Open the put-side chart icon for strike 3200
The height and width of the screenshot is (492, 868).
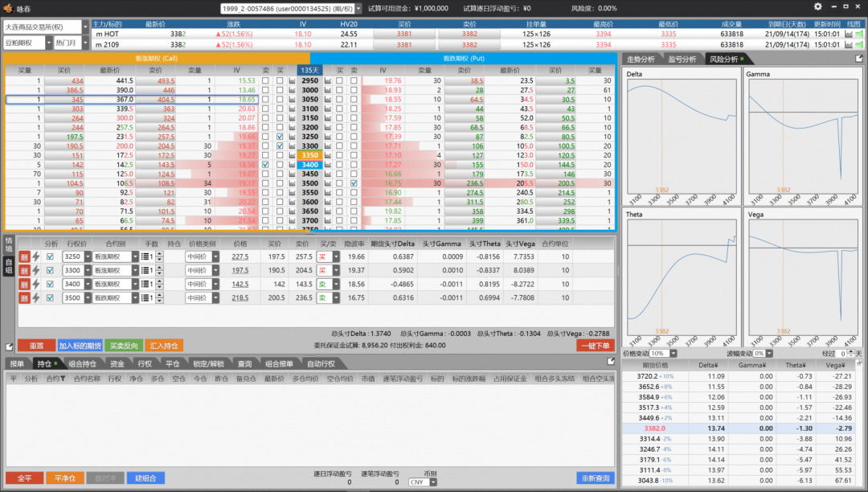click(328, 127)
